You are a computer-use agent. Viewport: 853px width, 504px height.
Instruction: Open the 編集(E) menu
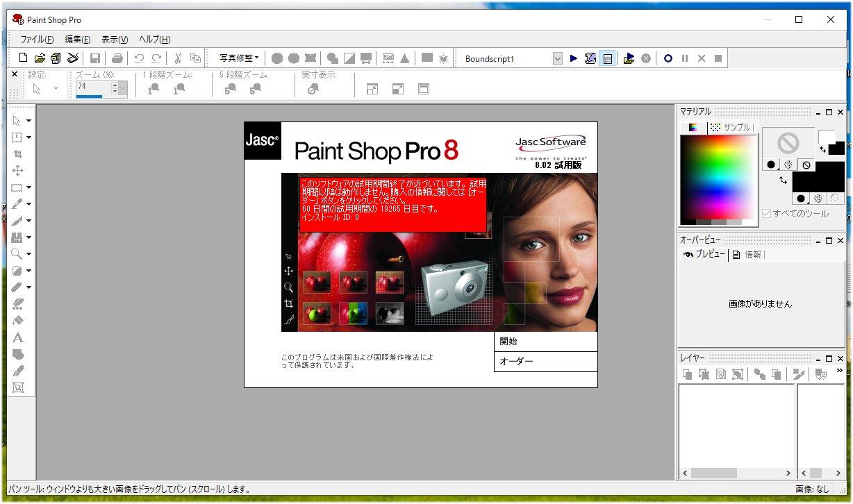77,39
